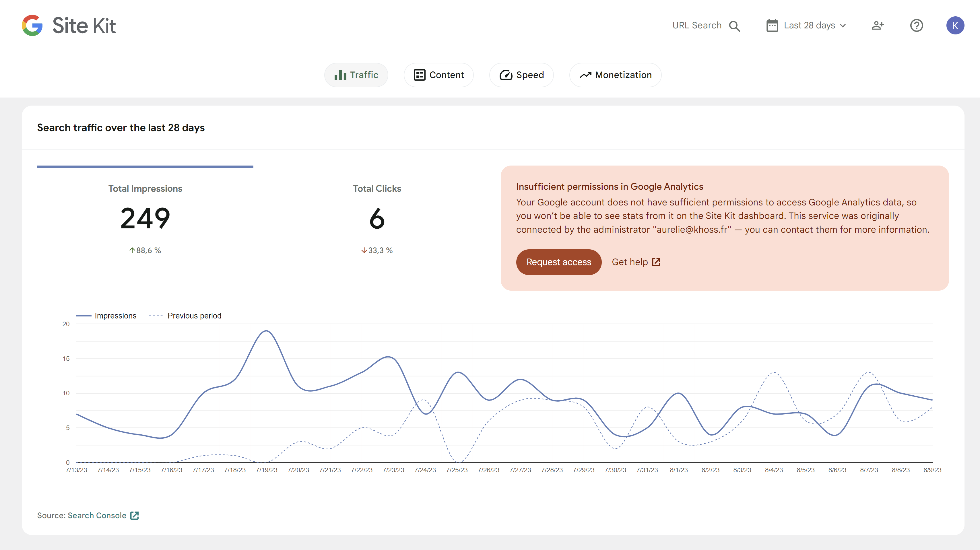This screenshot has height=550, width=980.
Task: Open the help question mark icon
Action: (x=917, y=26)
